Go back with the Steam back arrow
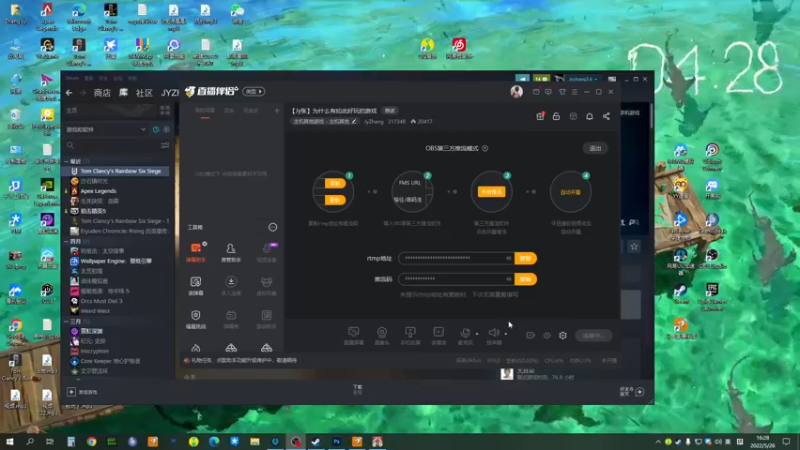Screen dimensions: 800x450 pos(69,93)
